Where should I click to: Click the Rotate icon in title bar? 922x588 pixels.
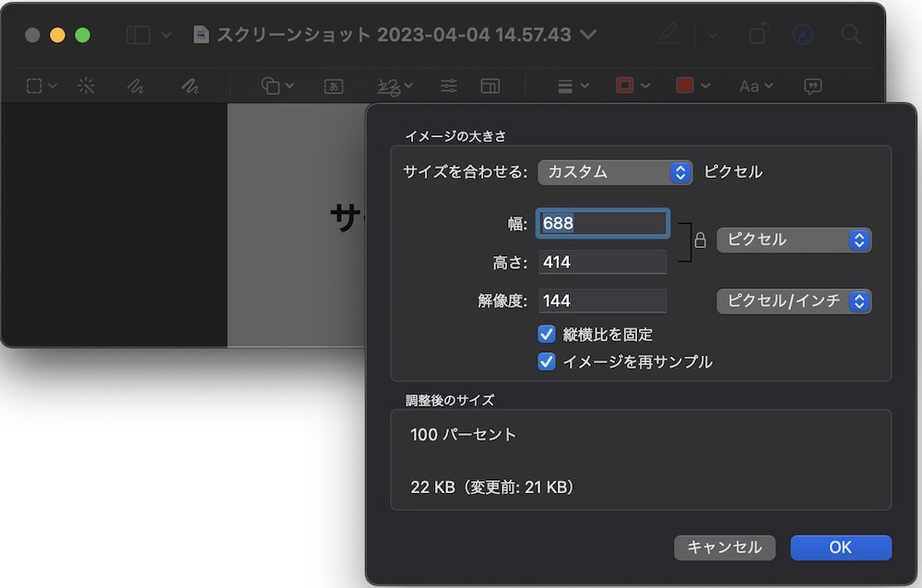757,35
